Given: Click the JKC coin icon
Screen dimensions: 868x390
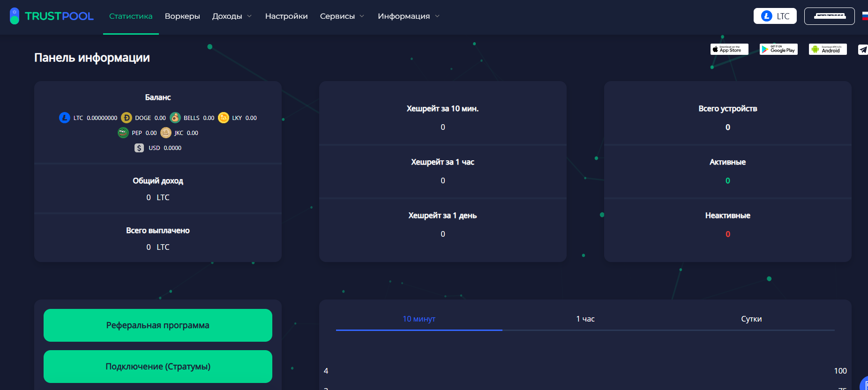Looking at the screenshot, I should (x=166, y=133).
